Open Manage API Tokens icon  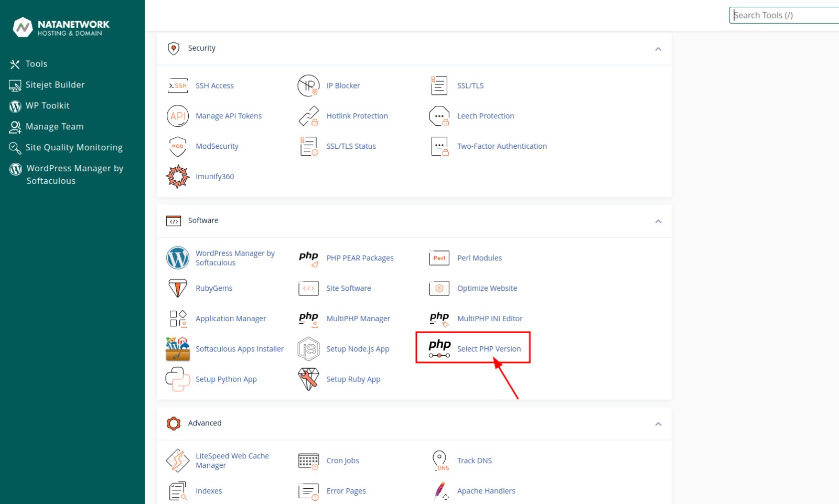click(178, 116)
